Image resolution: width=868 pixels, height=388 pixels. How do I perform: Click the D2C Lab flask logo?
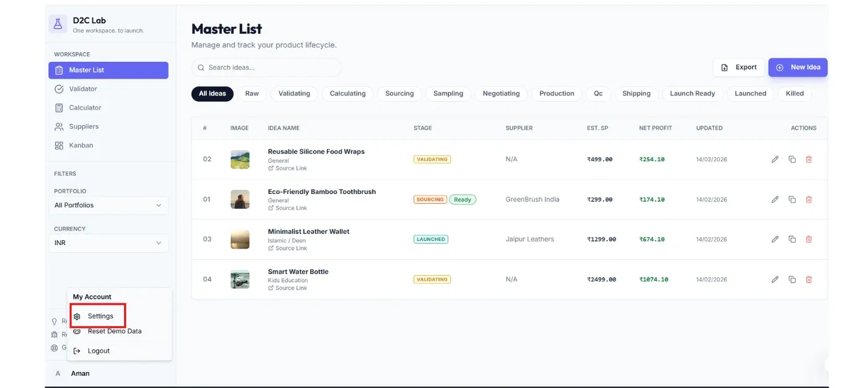(58, 24)
